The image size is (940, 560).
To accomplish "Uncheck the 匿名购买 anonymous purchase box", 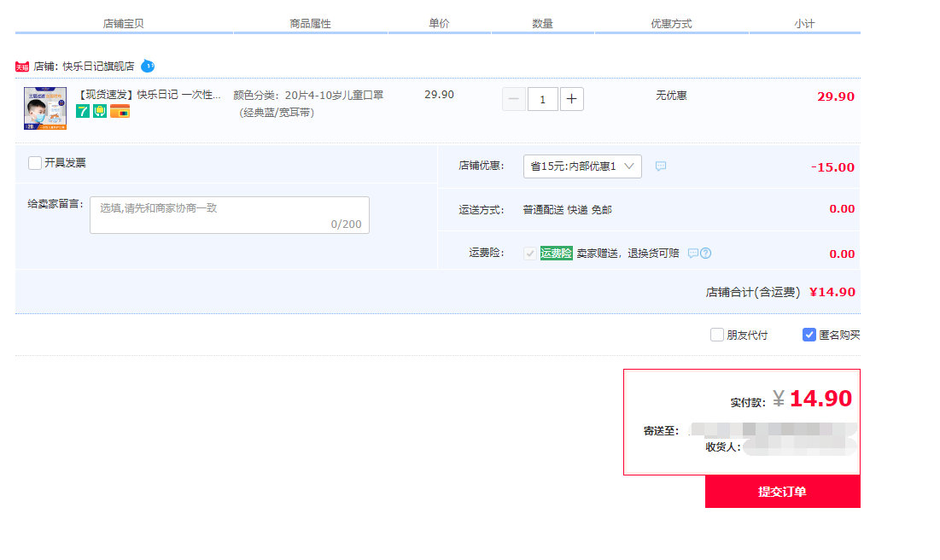I will 809,335.
